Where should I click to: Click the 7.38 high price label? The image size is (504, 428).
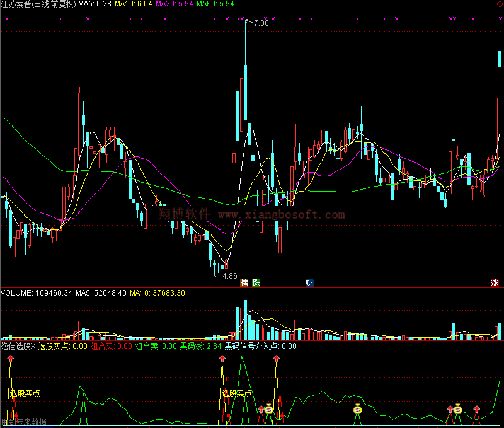[261, 23]
